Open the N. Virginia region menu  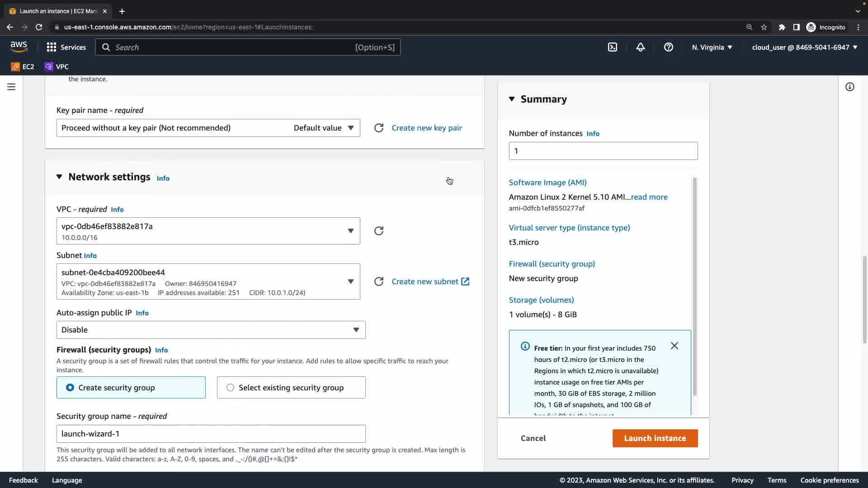[712, 47]
